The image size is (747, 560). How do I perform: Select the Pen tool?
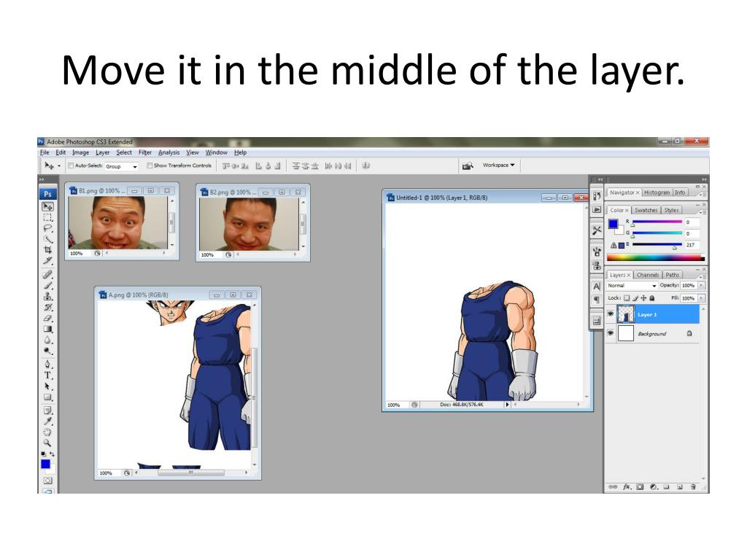[x=47, y=365]
